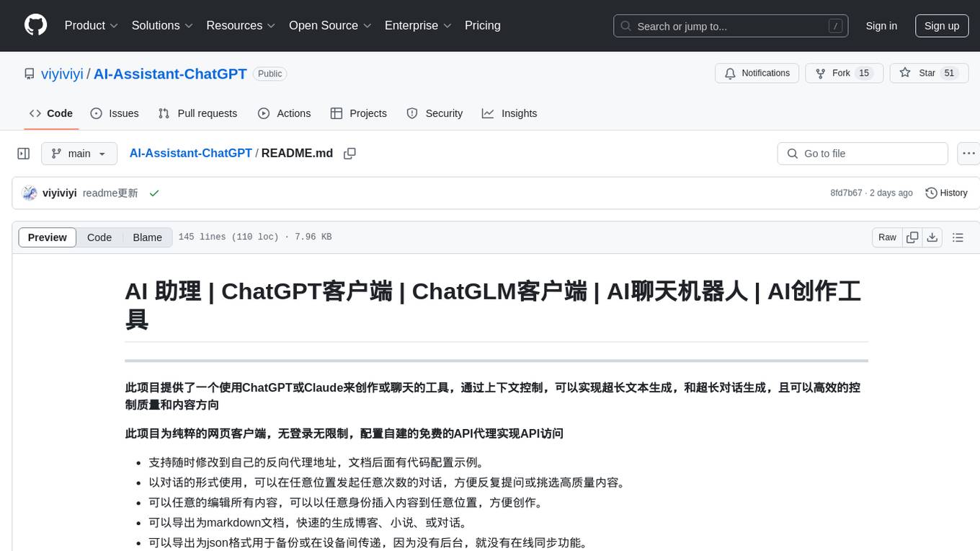Click the "145 lines (110 loc) · 7.96 KB" text
The image size is (980, 551).
point(254,237)
